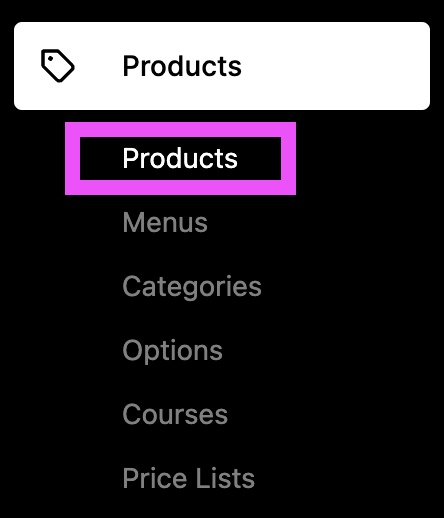Viewport: 444px width, 518px height.
Task: Collapse the Products section header
Action: (222, 66)
